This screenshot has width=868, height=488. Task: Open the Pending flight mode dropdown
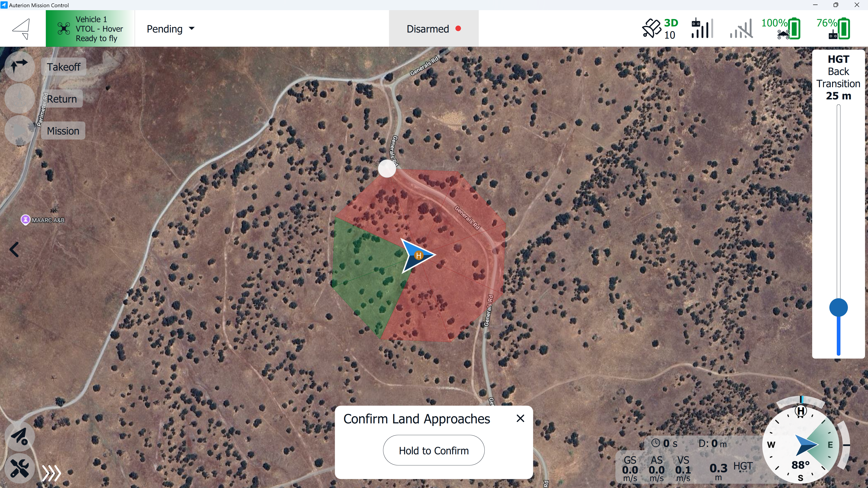[170, 29]
